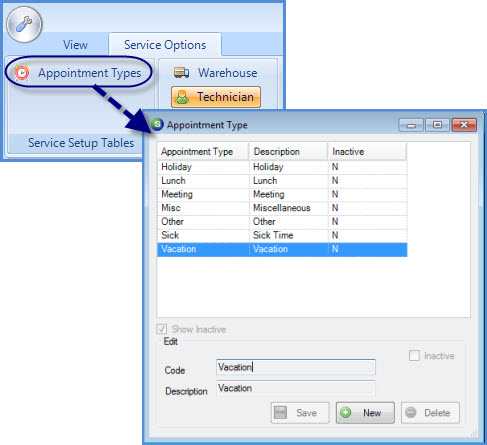The image size is (487, 445).
Task: Click the Warehouse truck icon
Action: tap(181, 72)
